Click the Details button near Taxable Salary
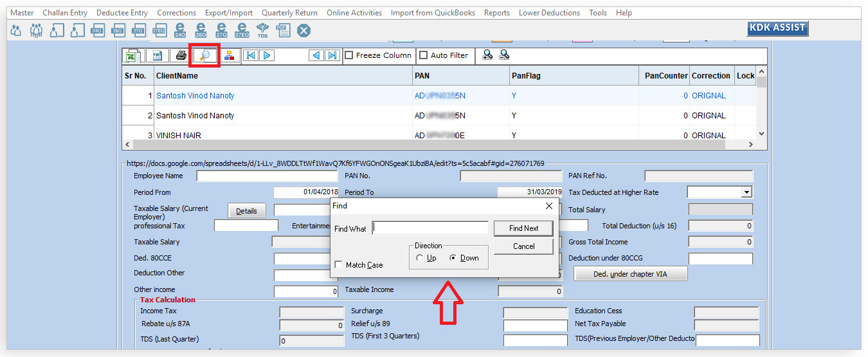 click(x=246, y=211)
